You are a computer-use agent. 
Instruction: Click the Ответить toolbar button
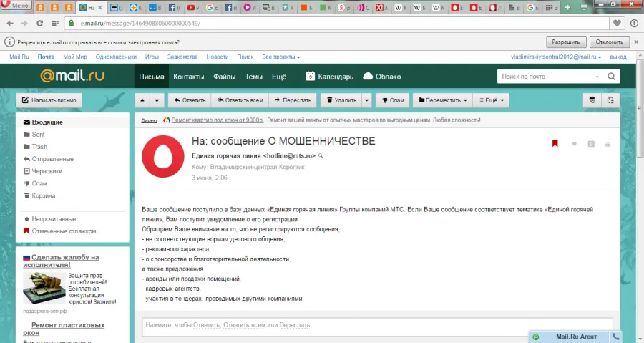tap(190, 100)
